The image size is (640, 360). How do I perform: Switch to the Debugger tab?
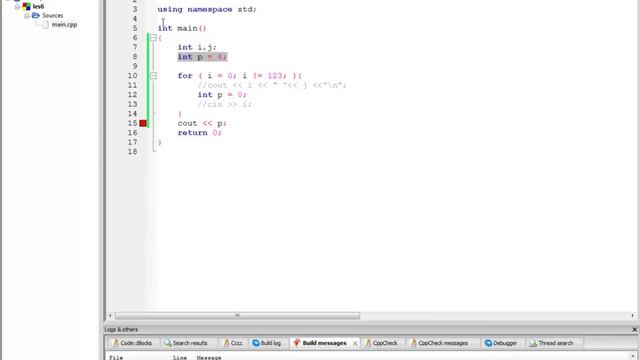[500, 343]
